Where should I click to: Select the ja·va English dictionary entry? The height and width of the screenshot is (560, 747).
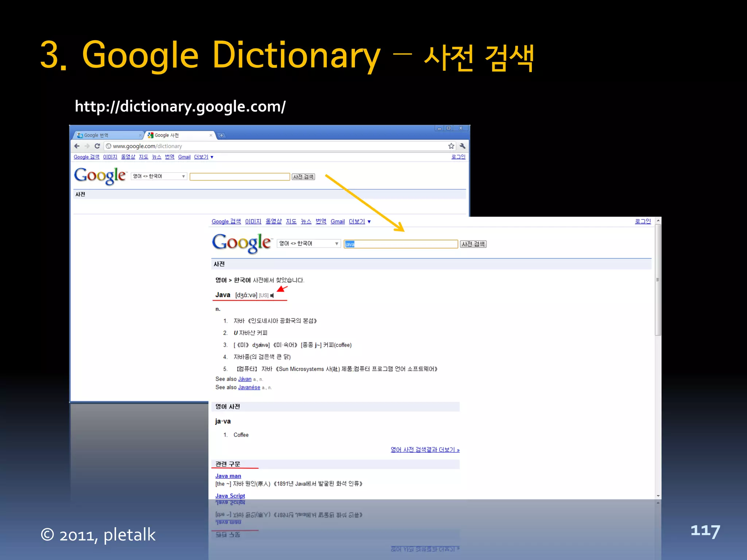(x=223, y=421)
